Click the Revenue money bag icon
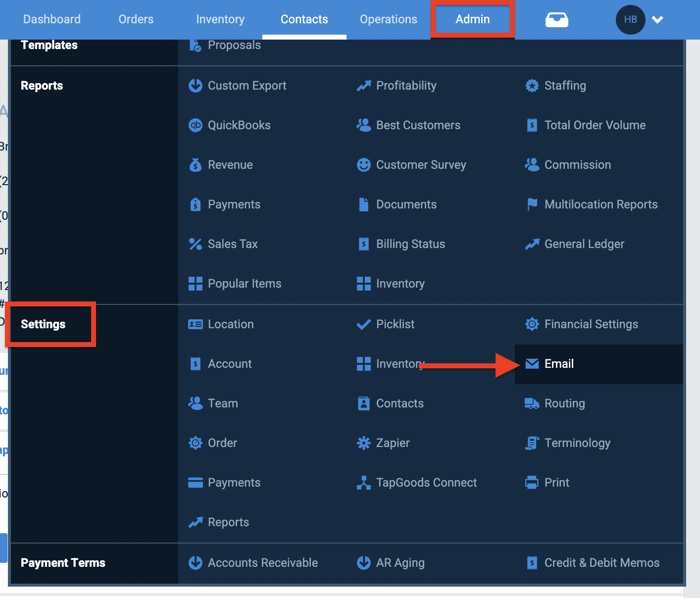700x598 pixels. pos(196,165)
